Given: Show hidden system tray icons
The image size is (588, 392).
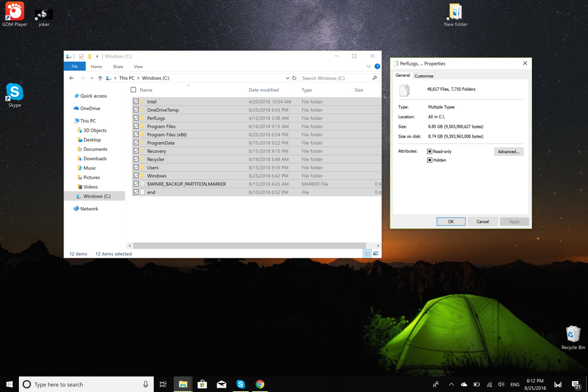Looking at the screenshot, I should pyautogui.click(x=451, y=384).
